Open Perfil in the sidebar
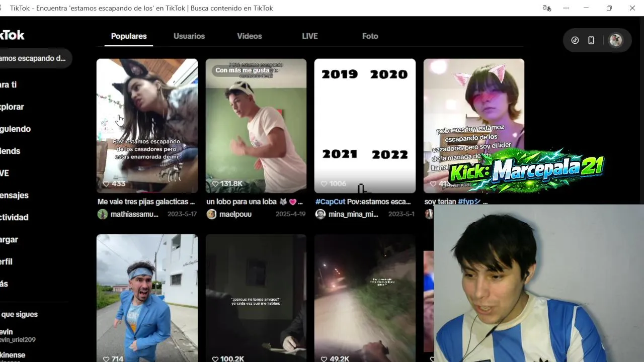This screenshot has height=362, width=644. 6,261
